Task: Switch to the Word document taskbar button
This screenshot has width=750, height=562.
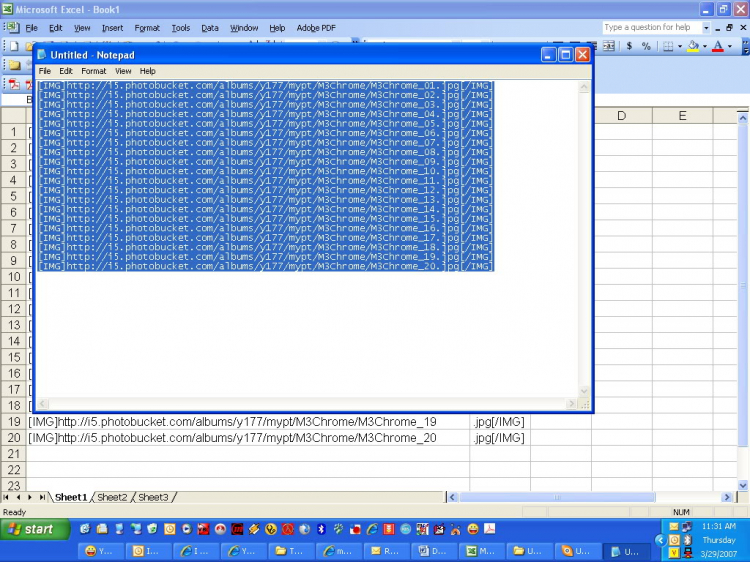Action: (x=433, y=551)
